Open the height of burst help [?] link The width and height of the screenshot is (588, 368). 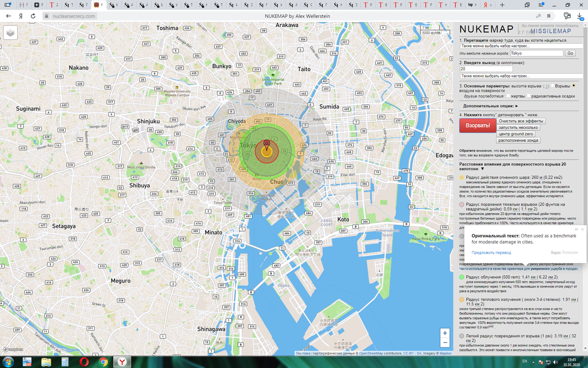click(x=546, y=86)
